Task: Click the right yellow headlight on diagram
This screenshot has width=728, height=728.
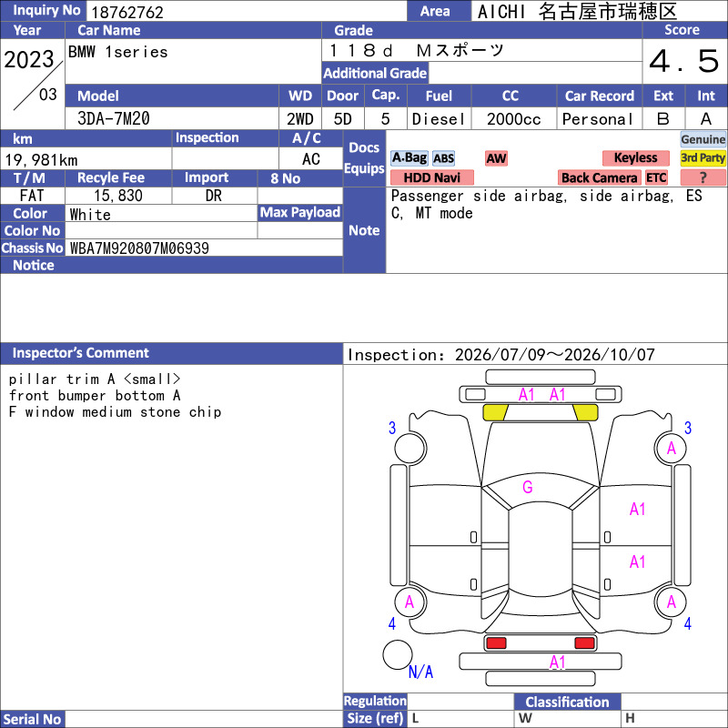Action: 585,412
